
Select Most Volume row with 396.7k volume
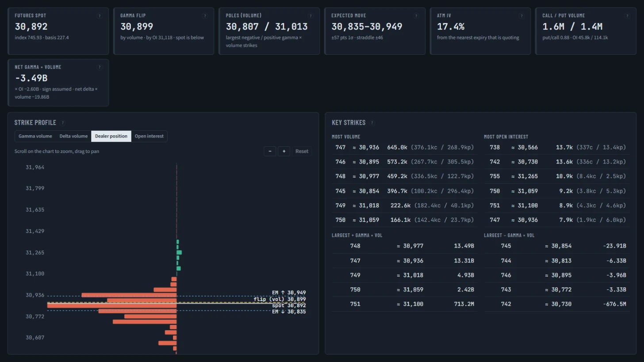tap(405, 191)
